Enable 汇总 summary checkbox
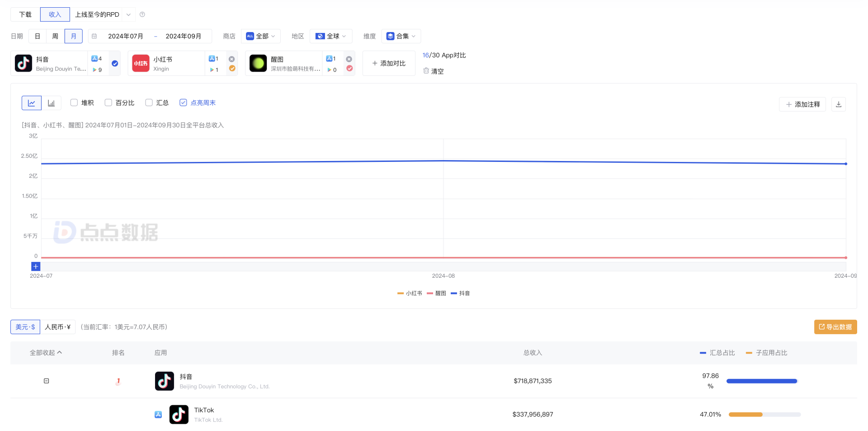Image resolution: width=868 pixels, height=431 pixels. 149,103
